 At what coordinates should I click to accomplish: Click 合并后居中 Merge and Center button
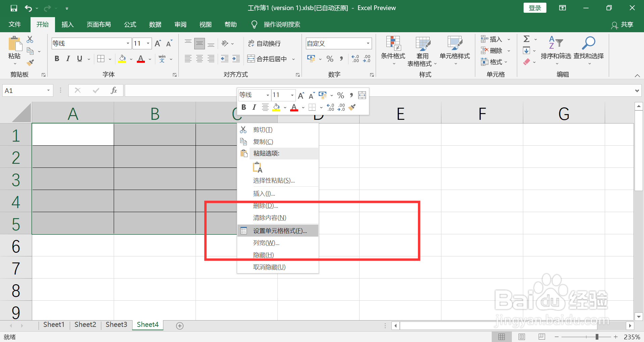(x=267, y=59)
